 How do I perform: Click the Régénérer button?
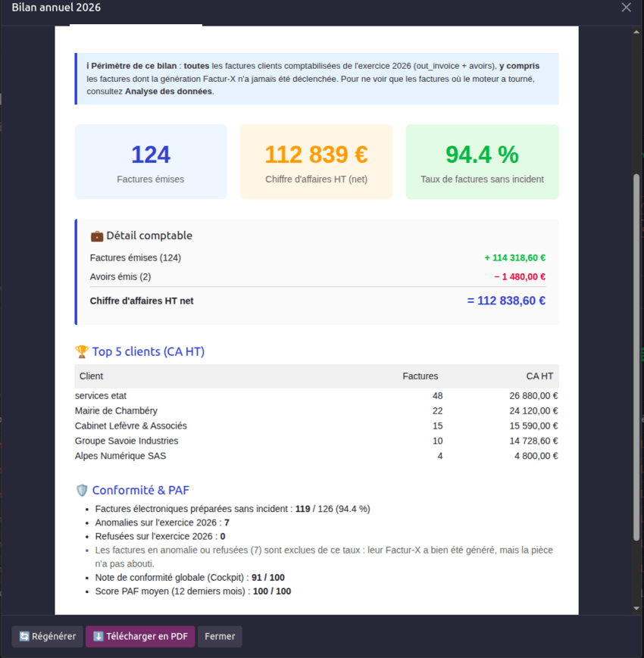[48, 636]
